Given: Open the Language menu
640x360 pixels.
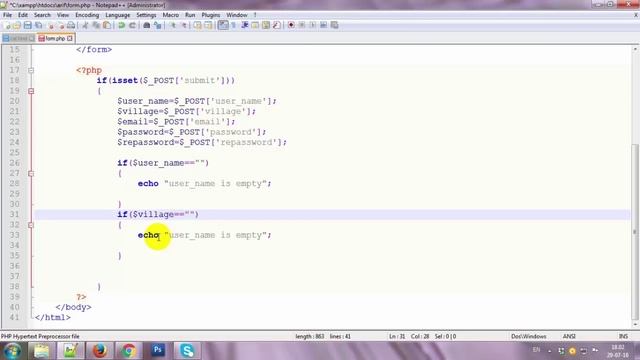Looking at the screenshot, I should [x=118, y=15].
